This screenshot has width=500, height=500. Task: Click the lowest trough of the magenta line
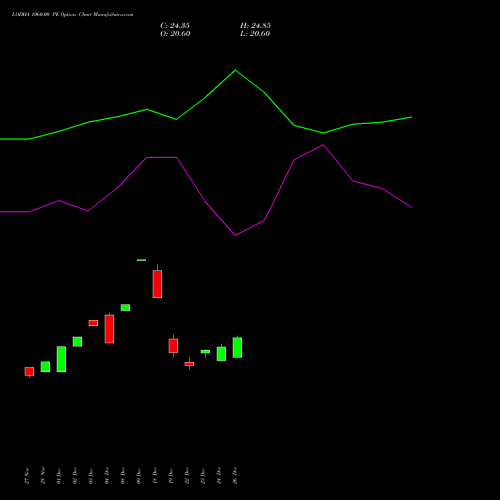(235, 235)
